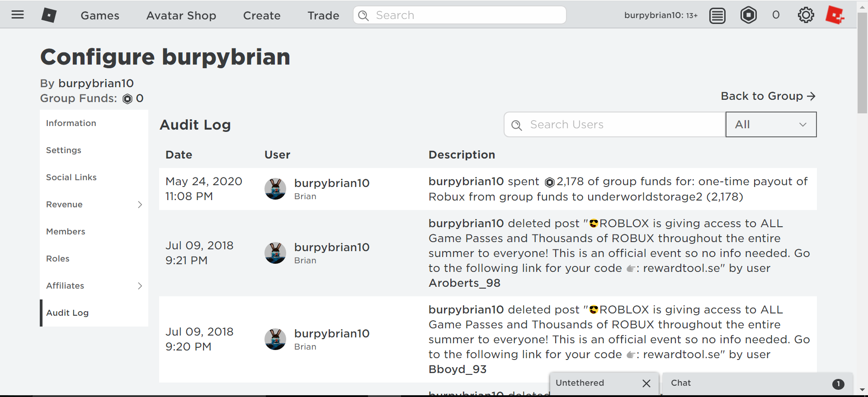Click the scrollbar down arrow
Screen dimensions: 868x397
coord(862,390)
